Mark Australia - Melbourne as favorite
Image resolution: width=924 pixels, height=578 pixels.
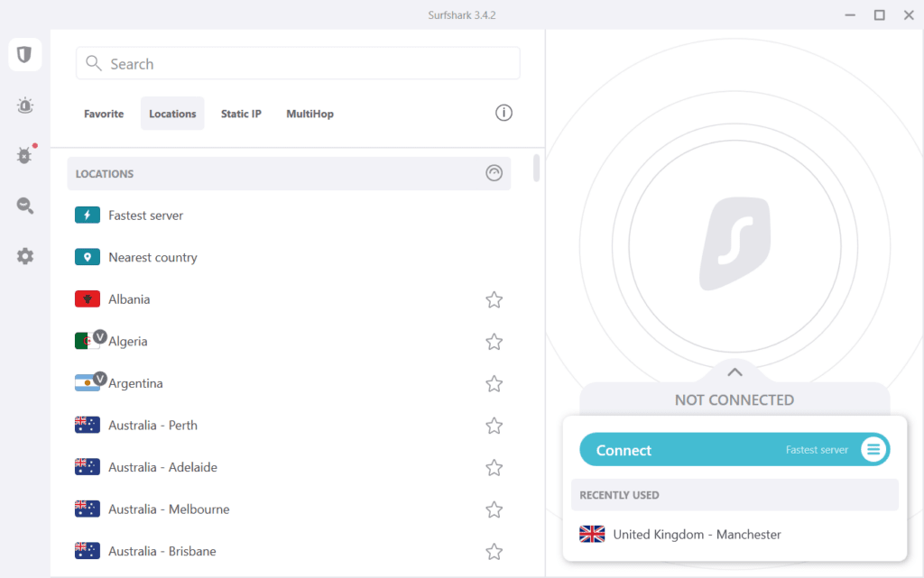pos(494,510)
